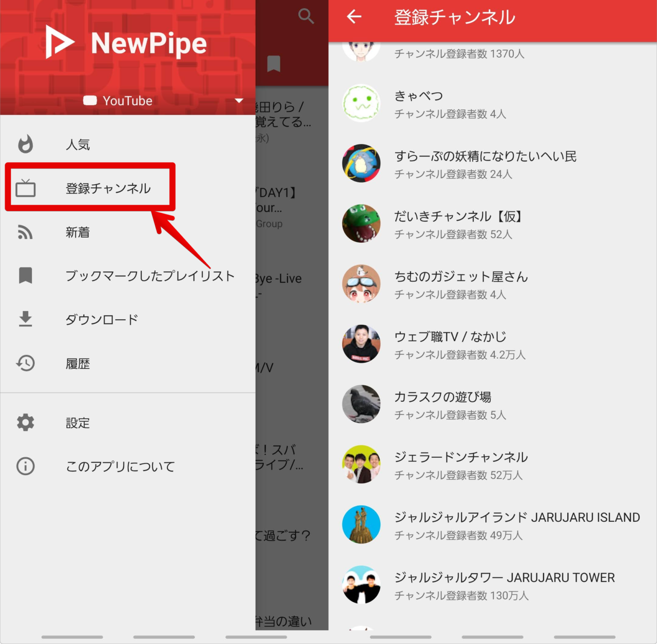Tap the bookmark tab icon behind drawer
Viewport: 657px width, 644px height.
(274, 64)
